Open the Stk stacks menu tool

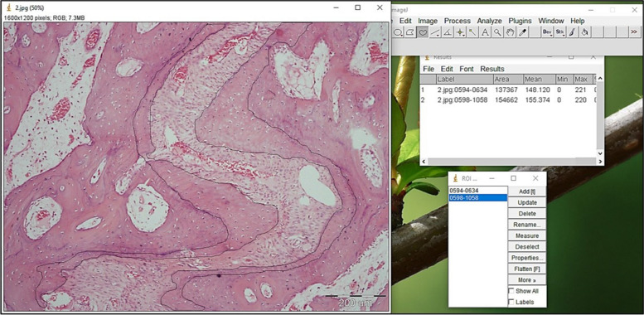559,32
